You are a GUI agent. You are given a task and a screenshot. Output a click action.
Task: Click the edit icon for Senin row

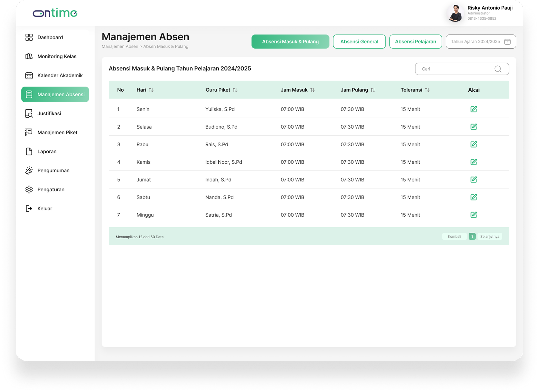point(473,109)
